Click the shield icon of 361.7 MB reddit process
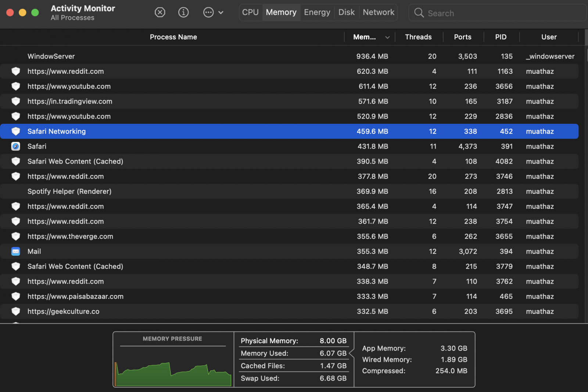Viewport: 588px width, 392px height. tap(16, 221)
